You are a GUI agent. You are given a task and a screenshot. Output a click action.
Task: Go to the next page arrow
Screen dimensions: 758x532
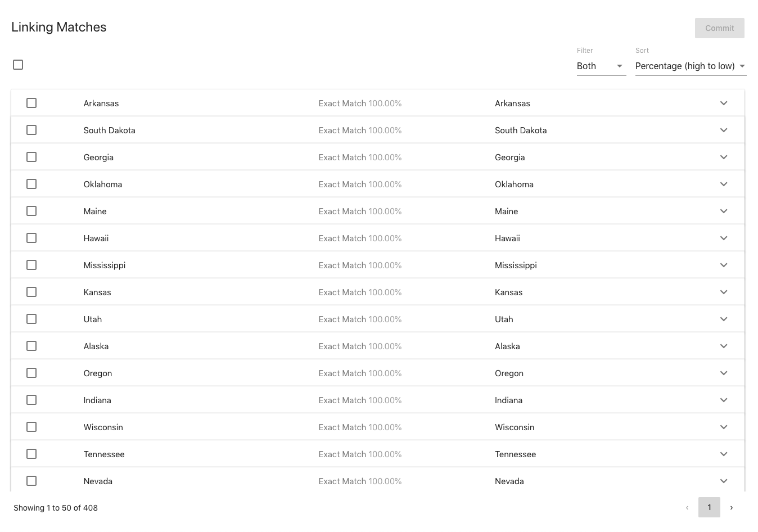click(x=731, y=507)
